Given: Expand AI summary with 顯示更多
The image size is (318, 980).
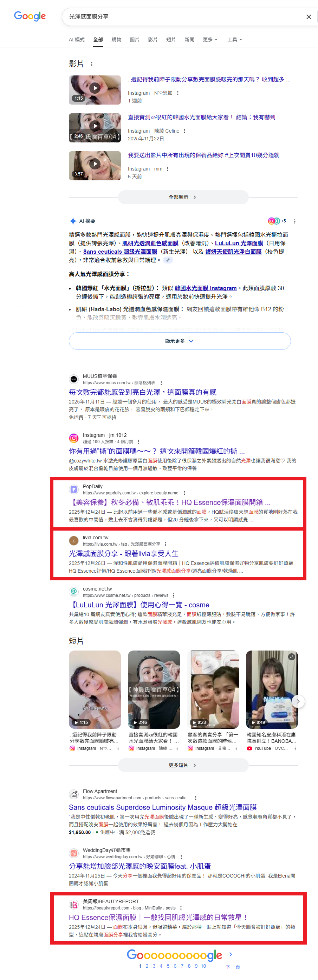Looking at the screenshot, I should [x=179, y=341].
